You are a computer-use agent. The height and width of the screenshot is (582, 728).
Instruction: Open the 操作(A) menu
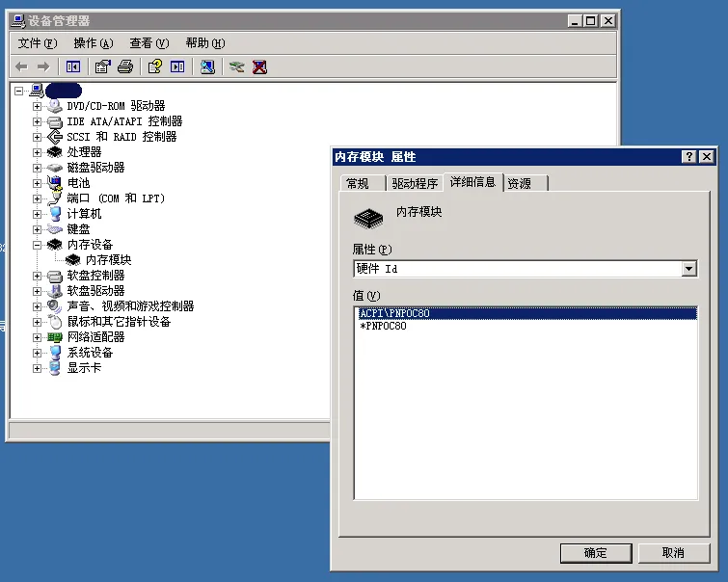[94, 43]
